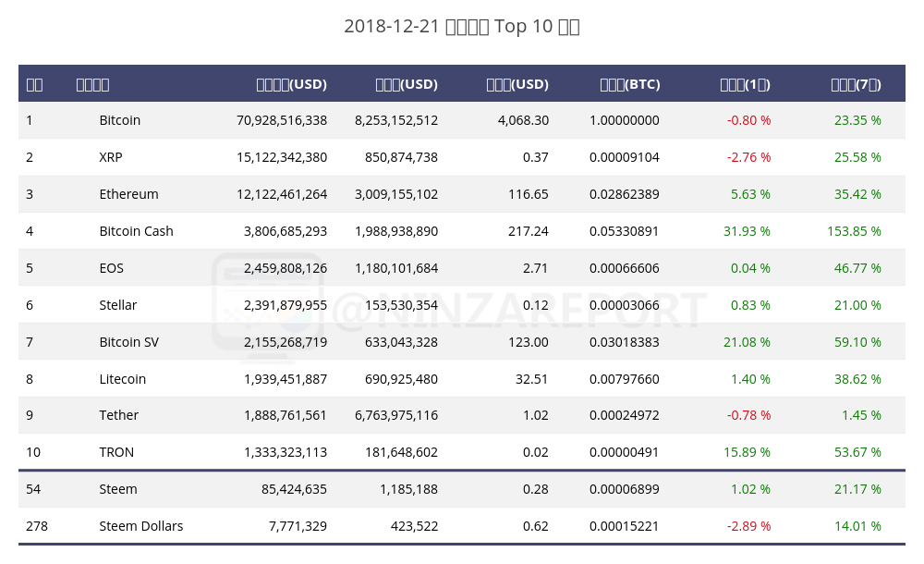Click the volume header above 8,253,152,512
The width and height of the screenshot is (924, 564).
coord(407,84)
